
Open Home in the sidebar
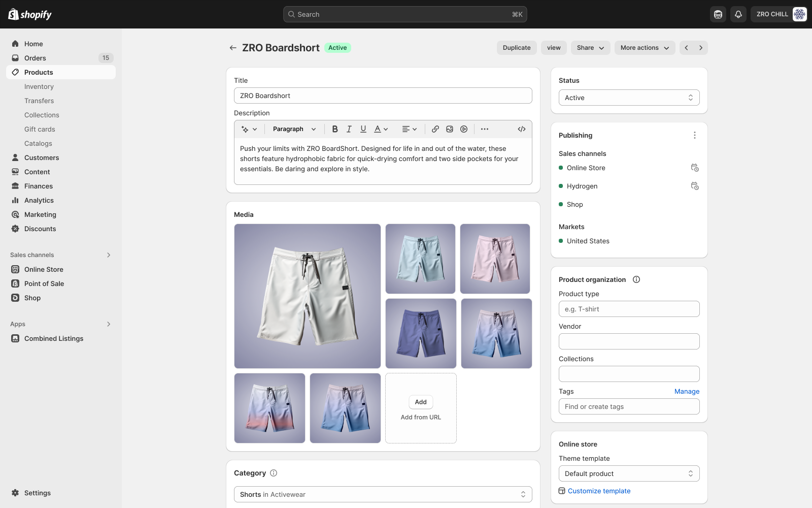(x=61, y=44)
